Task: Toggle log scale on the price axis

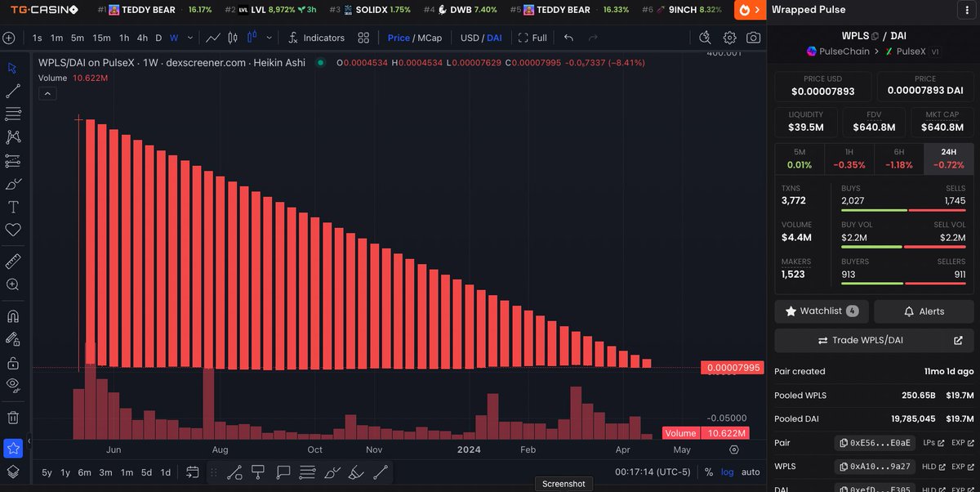Action: 727,472
